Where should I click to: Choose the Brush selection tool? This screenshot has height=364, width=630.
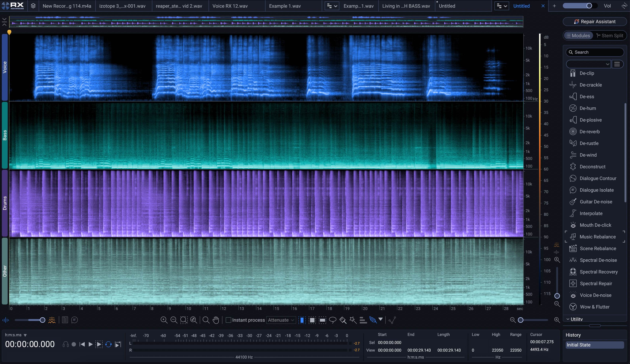(343, 320)
